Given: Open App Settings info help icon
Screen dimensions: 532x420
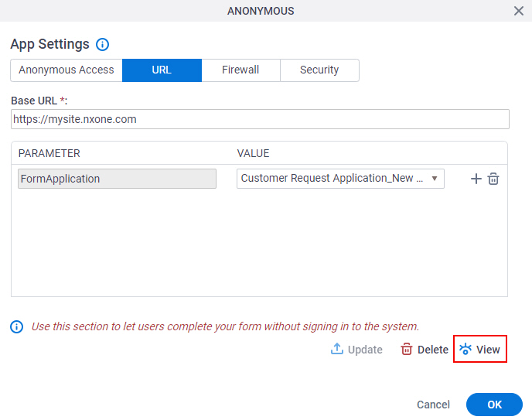Looking at the screenshot, I should pyautogui.click(x=103, y=44).
